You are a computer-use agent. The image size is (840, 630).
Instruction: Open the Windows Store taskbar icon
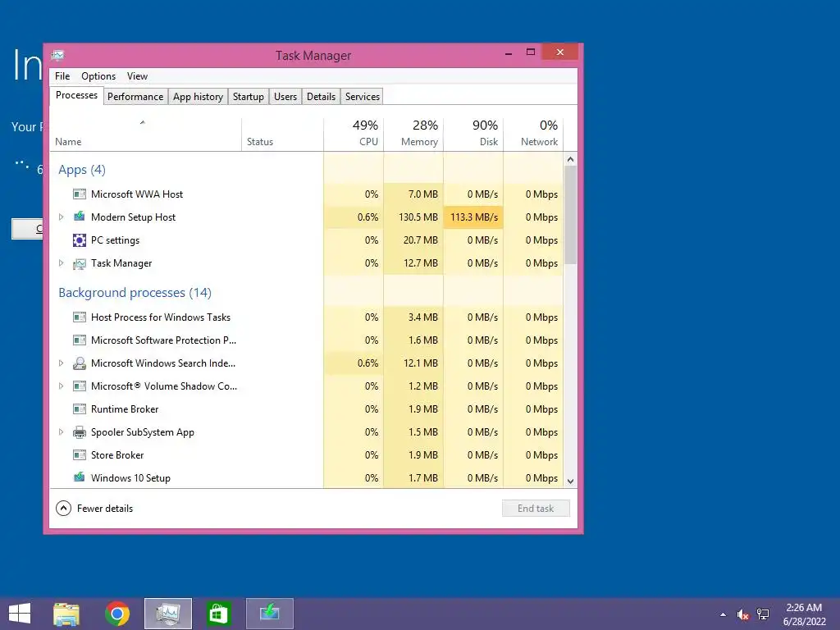coord(218,614)
